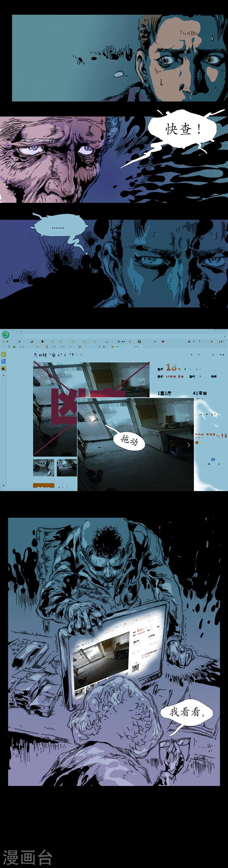Screen dimensions: 228x868
Task: Select the second room thumbnail
Action: point(67,467)
